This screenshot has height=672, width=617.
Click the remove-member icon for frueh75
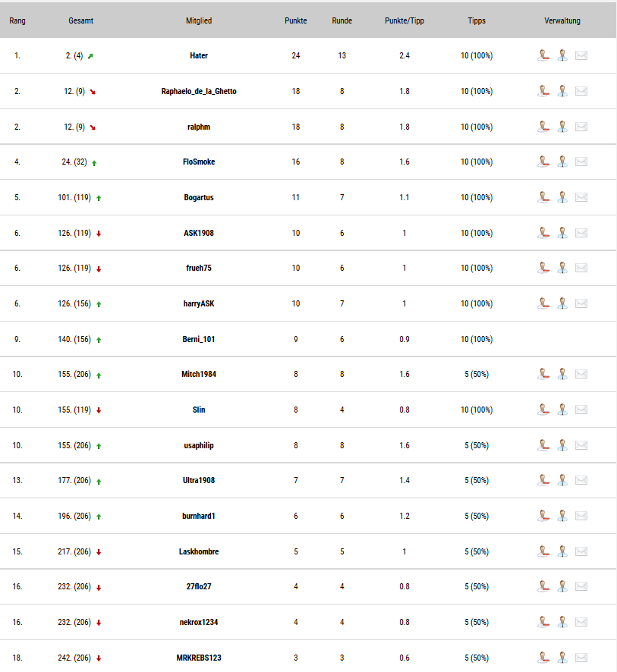543,268
